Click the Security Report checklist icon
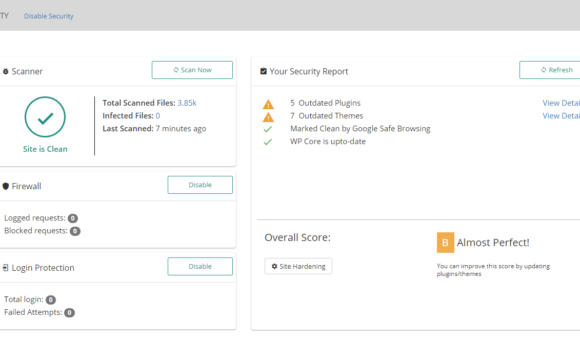Viewport: 580px width, 360px height. coord(263,71)
